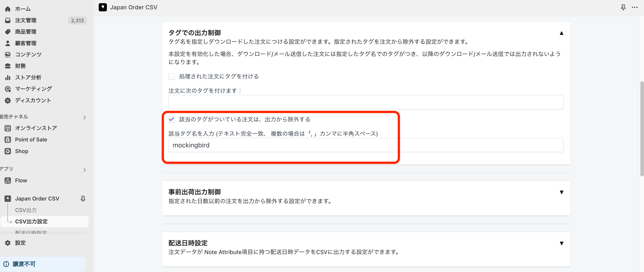Open the three-dot more menu in header
This screenshot has width=644, height=272.
pyautogui.click(x=634, y=7)
